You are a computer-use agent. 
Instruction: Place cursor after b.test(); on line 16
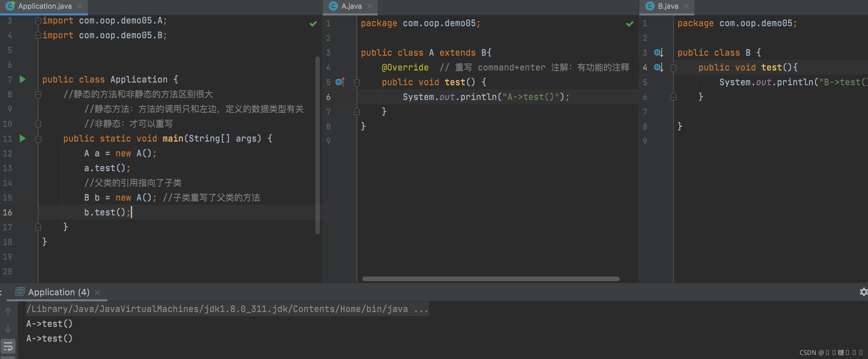(x=131, y=212)
